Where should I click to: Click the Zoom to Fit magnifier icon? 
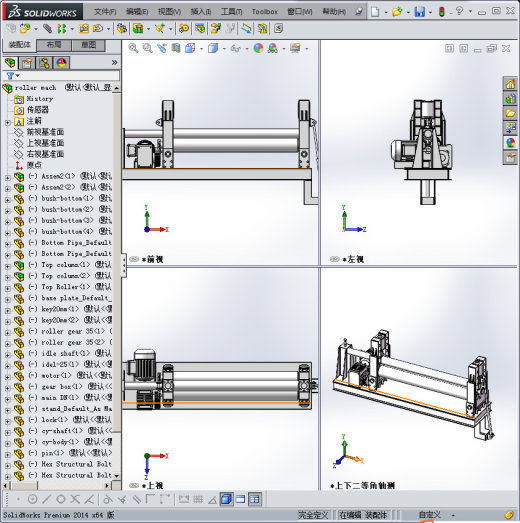133,48
